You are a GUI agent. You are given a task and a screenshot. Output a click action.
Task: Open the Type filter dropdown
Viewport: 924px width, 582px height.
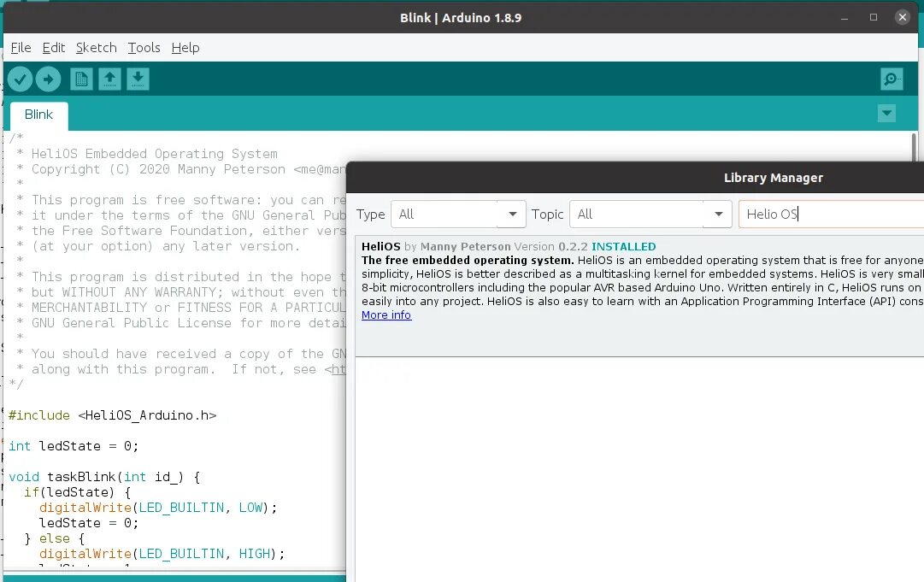click(x=458, y=215)
